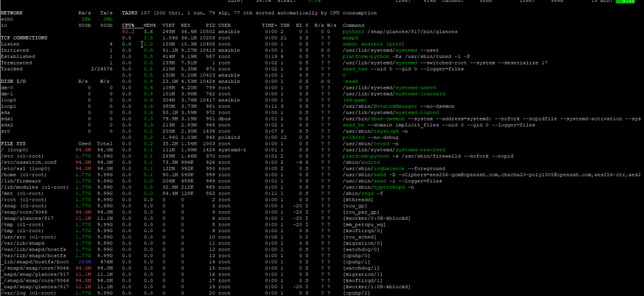Select the tuned platform-python process

pyautogui.click(x=406, y=57)
